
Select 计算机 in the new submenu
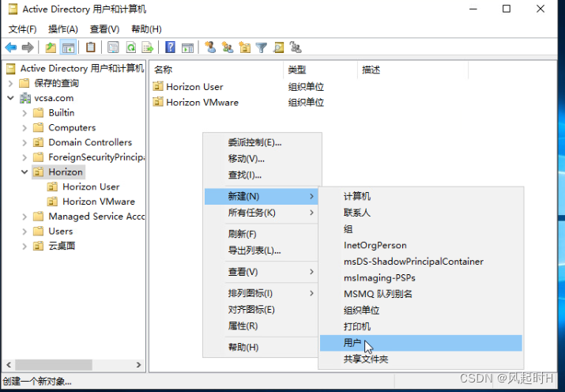point(421,196)
